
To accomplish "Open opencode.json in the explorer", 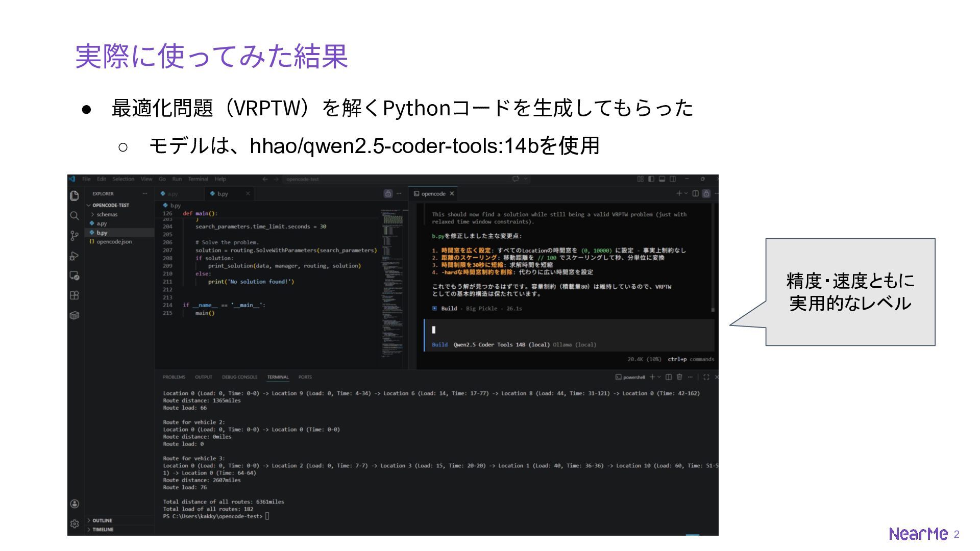I will pos(114,241).
